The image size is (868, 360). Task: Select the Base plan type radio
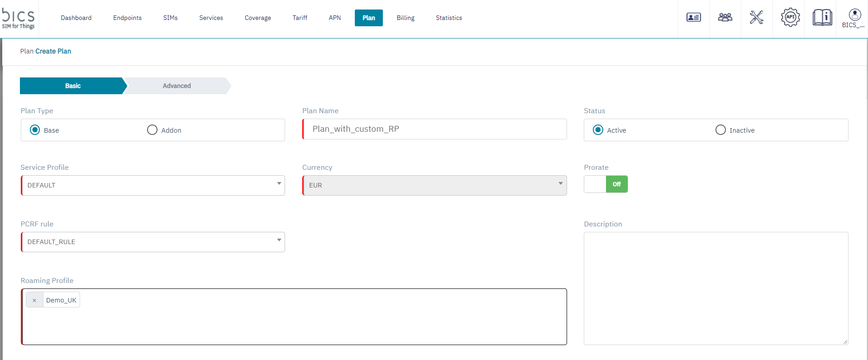35,130
